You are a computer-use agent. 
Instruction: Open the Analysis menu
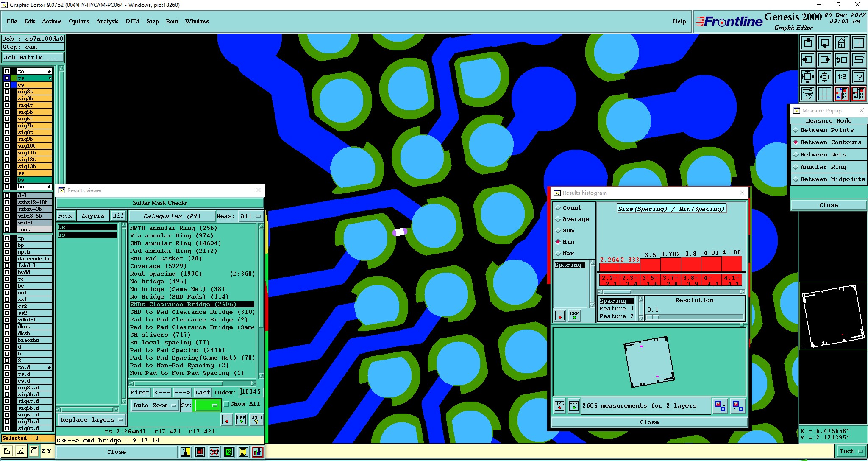click(x=107, y=21)
